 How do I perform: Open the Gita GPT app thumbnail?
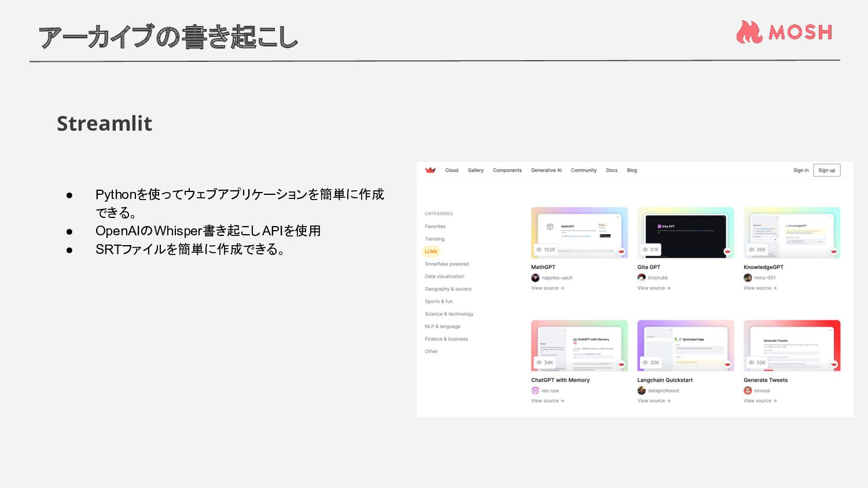[686, 232]
